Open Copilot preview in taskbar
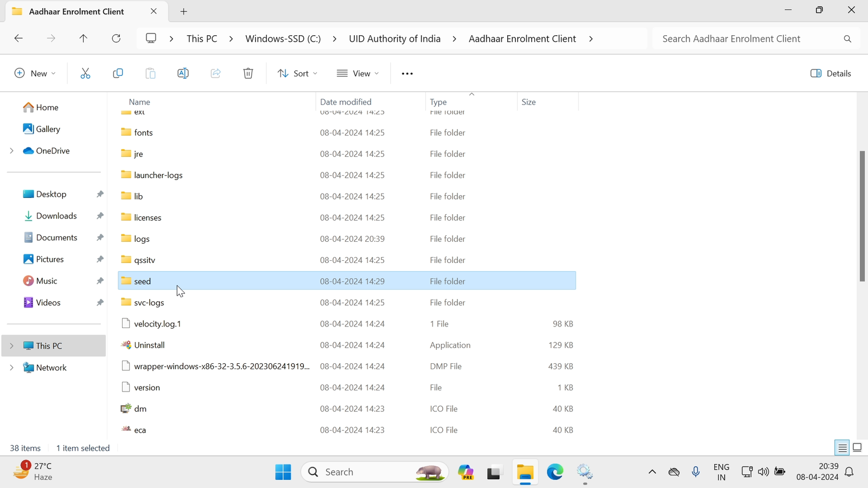 click(x=465, y=472)
